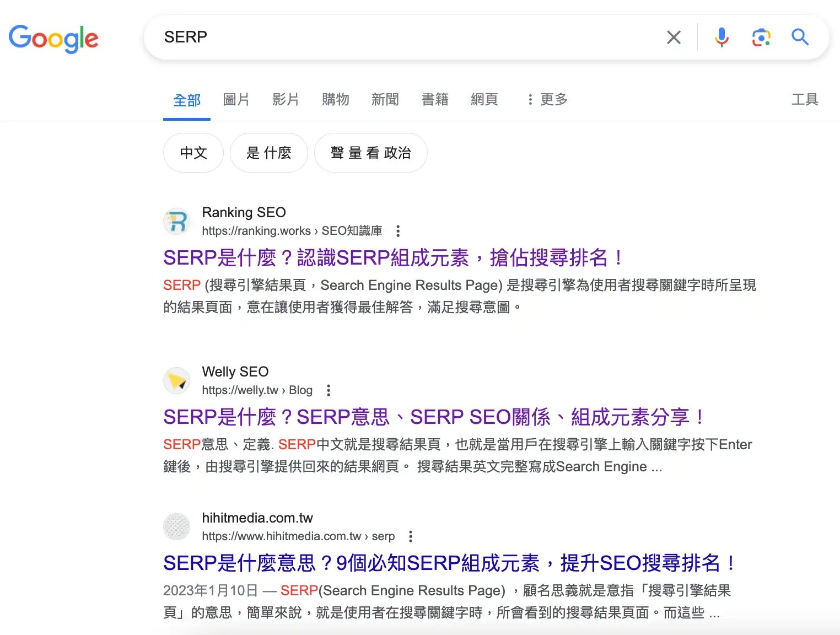Switch to the 圖片 tab
This screenshot has width=840, height=635.
[x=236, y=100]
